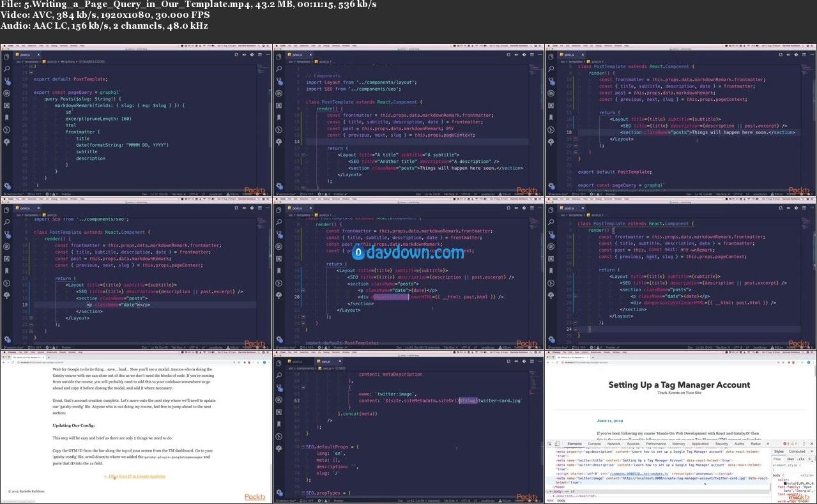Screen dimensions: 817x504
Task: Open the Apple menu in the seo.js frame
Action: point(277,352)
